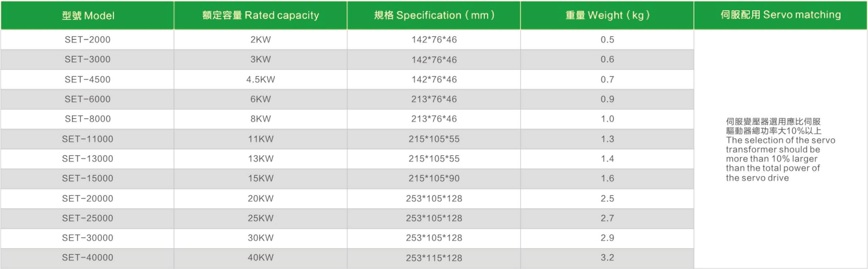
Task: Click the servo transformer selection note
Action: [780, 149]
